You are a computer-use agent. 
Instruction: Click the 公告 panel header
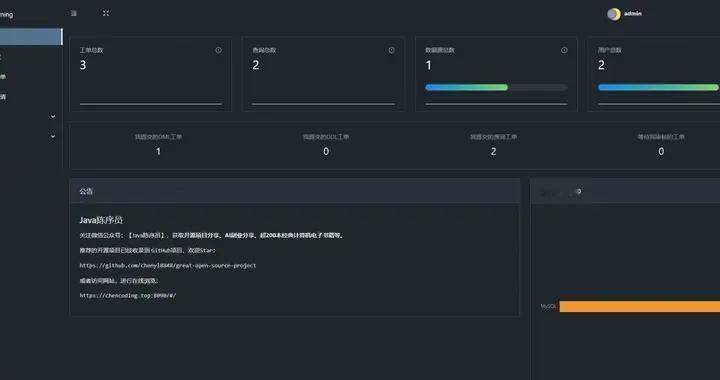click(x=295, y=191)
